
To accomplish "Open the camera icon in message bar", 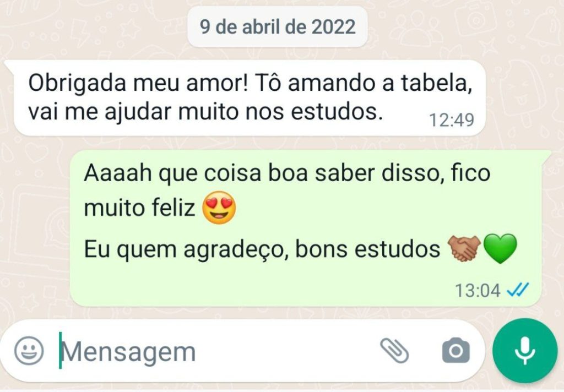I will coord(455,350).
